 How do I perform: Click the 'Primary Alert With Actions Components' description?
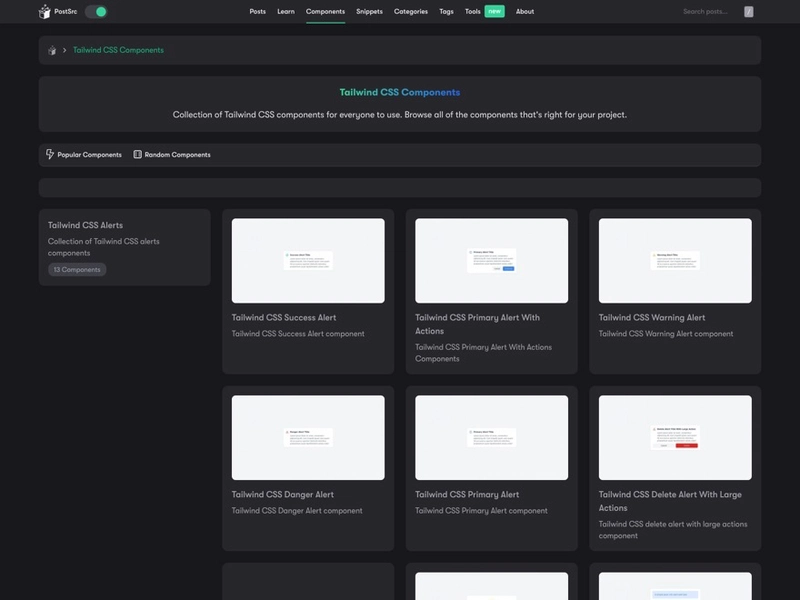click(483, 353)
